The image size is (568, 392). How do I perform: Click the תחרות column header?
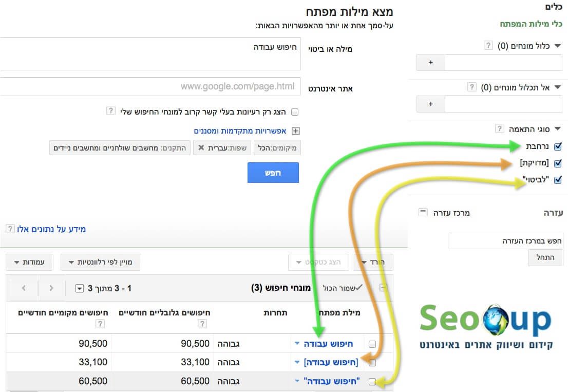[x=275, y=313]
